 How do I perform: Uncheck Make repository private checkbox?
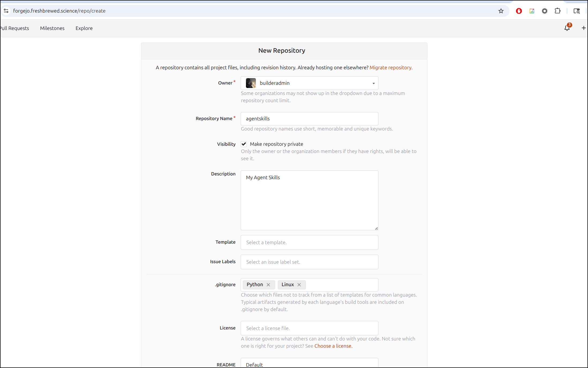(244, 144)
